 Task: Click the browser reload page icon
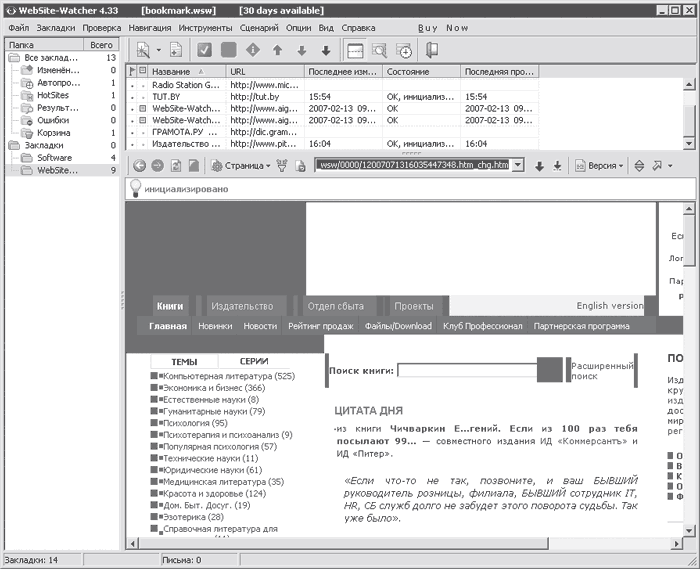pos(176,166)
